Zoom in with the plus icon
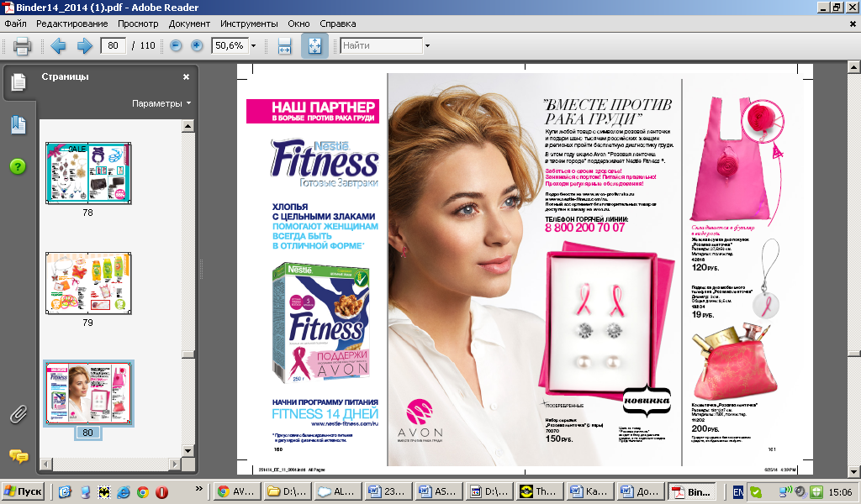The height and width of the screenshot is (504, 861). point(197,45)
